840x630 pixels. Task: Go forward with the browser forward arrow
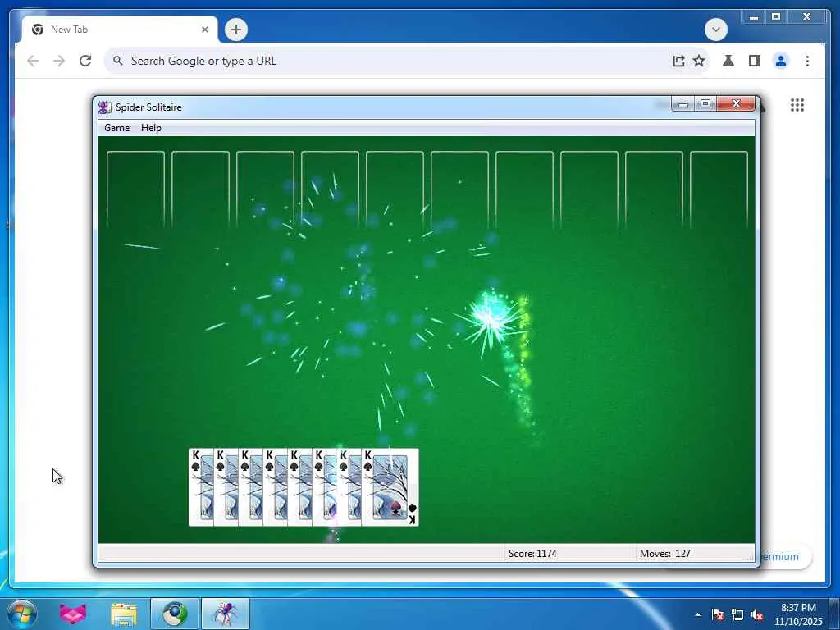[x=59, y=61]
